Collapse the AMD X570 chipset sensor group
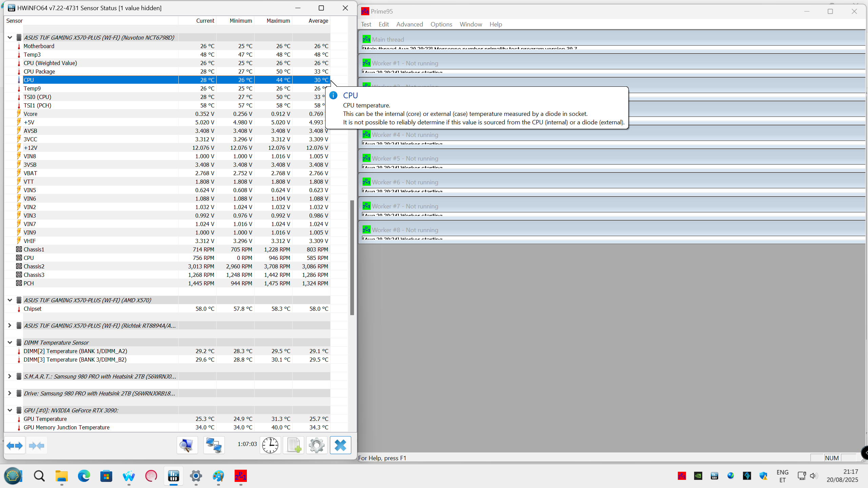Image resolution: width=868 pixels, height=488 pixels. click(x=10, y=300)
